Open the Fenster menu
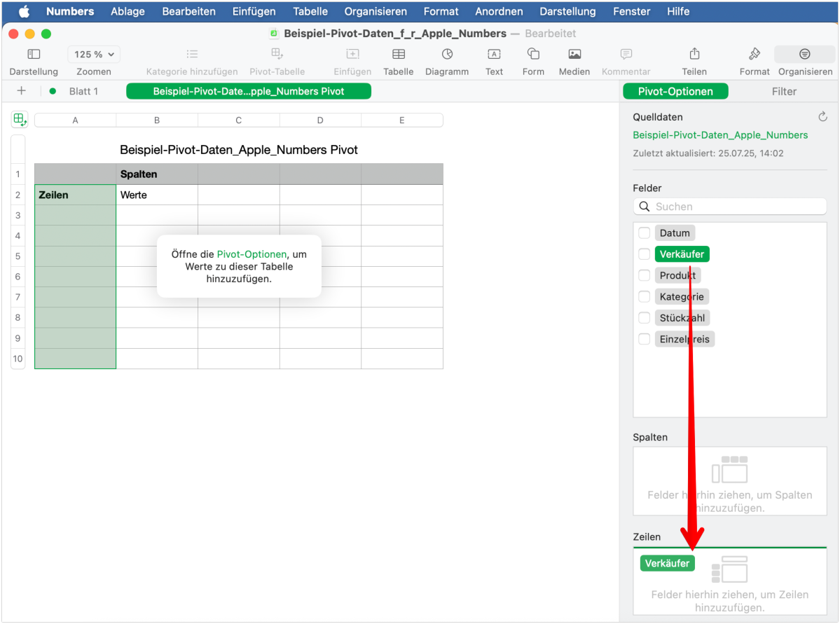840x624 pixels. [632, 11]
